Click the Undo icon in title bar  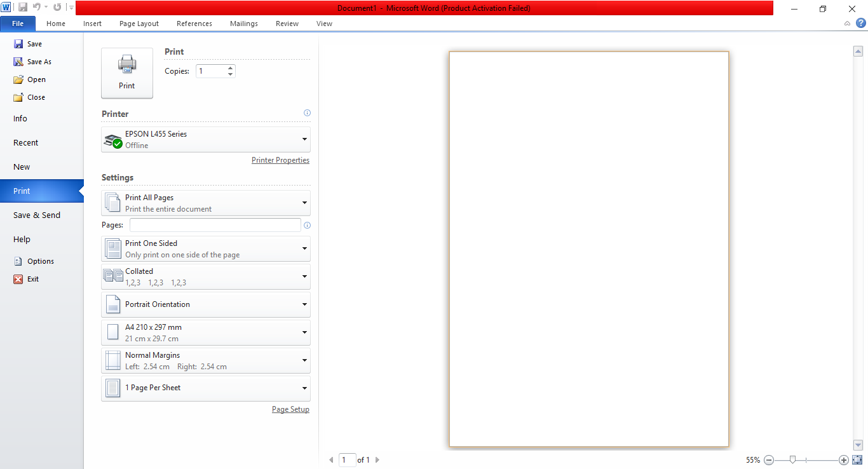point(37,8)
